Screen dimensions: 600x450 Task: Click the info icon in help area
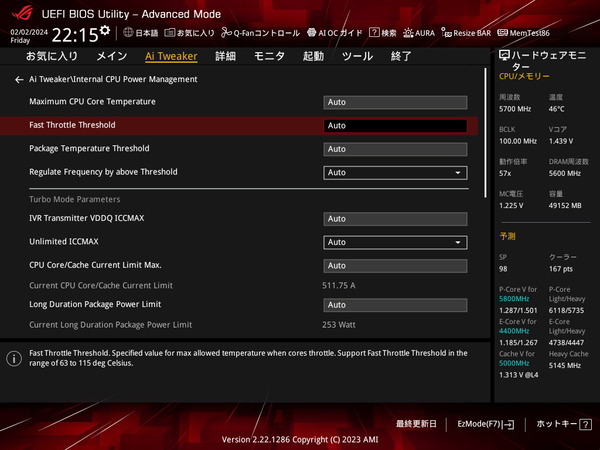[x=14, y=359]
